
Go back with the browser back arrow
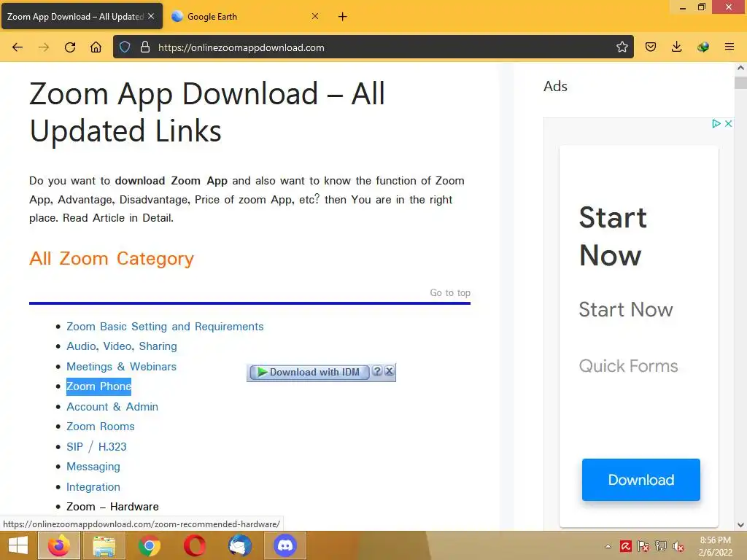point(18,47)
